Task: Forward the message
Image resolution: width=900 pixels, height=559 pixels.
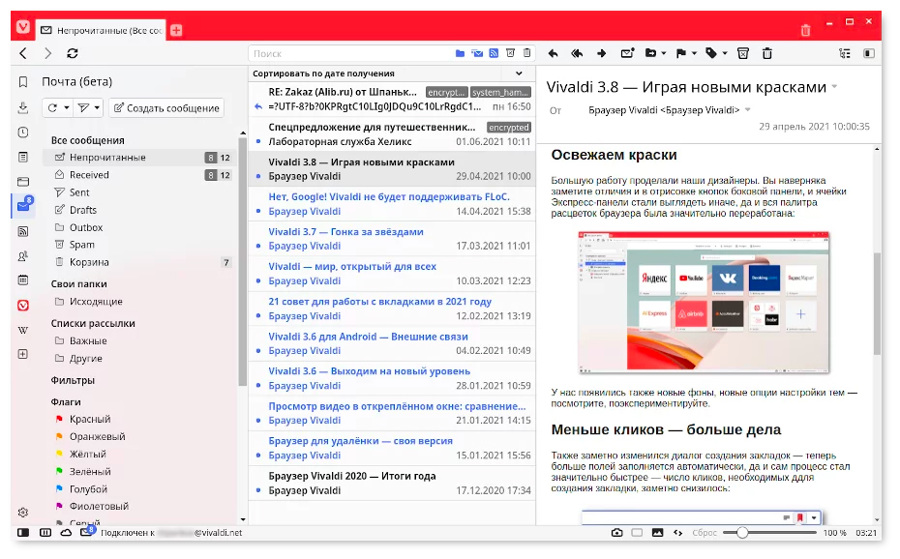Action: [x=602, y=53]
